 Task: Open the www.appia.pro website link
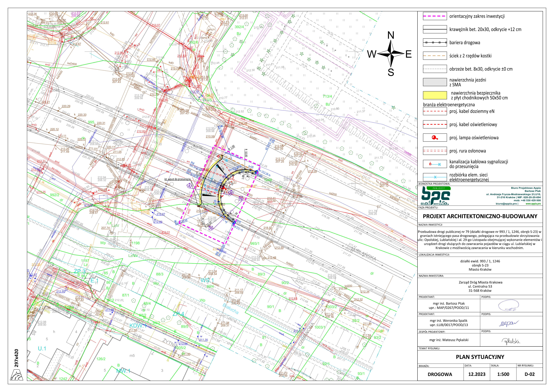pyautogui.click(x=533, y=204)
